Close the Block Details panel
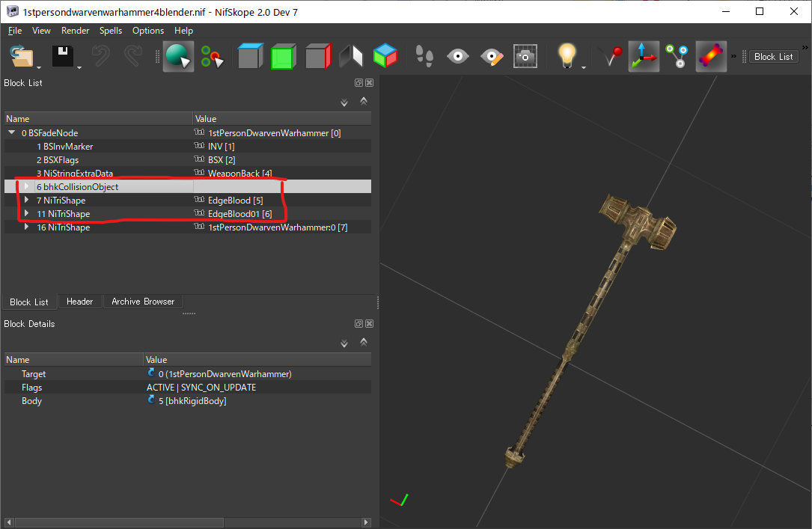The image size is (812, 529). pyautogui.click(x=369, y=323)
